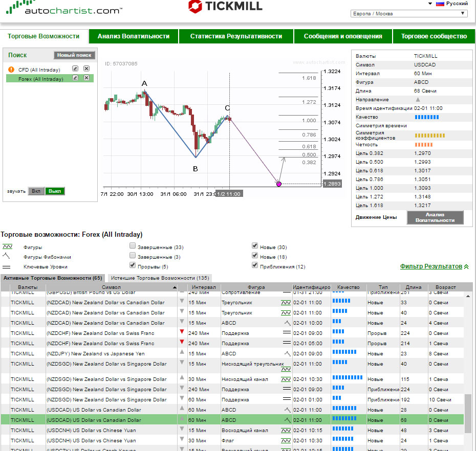Image resolution: width=476 pixels, height=451 pixels.
Task: Select the highlighted USDCAD row with length 68
Action: coord(232,420)
